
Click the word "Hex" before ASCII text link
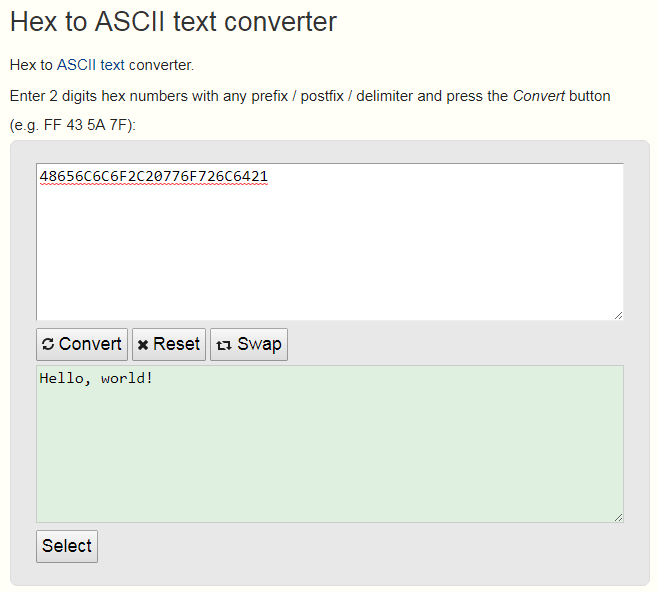(23, 65)
